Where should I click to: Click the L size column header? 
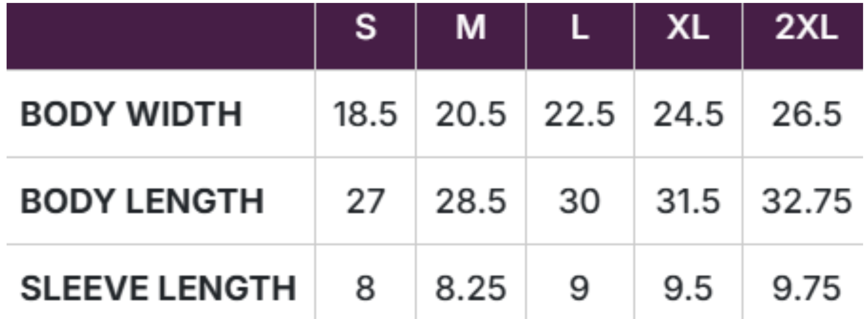[580, 28]
